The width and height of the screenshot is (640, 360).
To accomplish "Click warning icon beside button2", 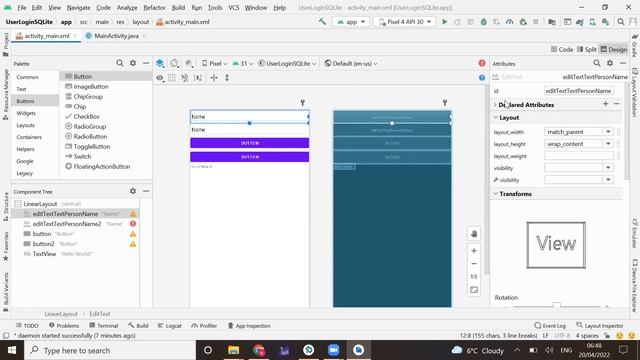I will (133, 244).
